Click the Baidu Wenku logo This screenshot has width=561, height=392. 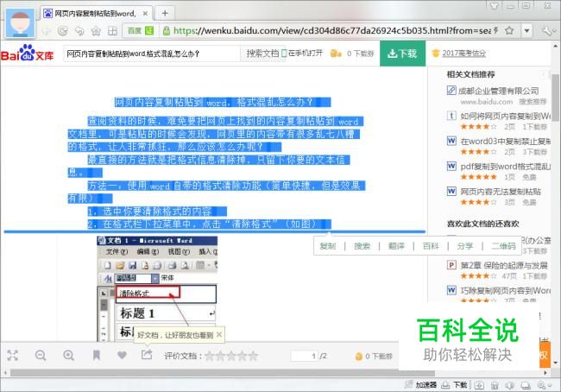28,53
